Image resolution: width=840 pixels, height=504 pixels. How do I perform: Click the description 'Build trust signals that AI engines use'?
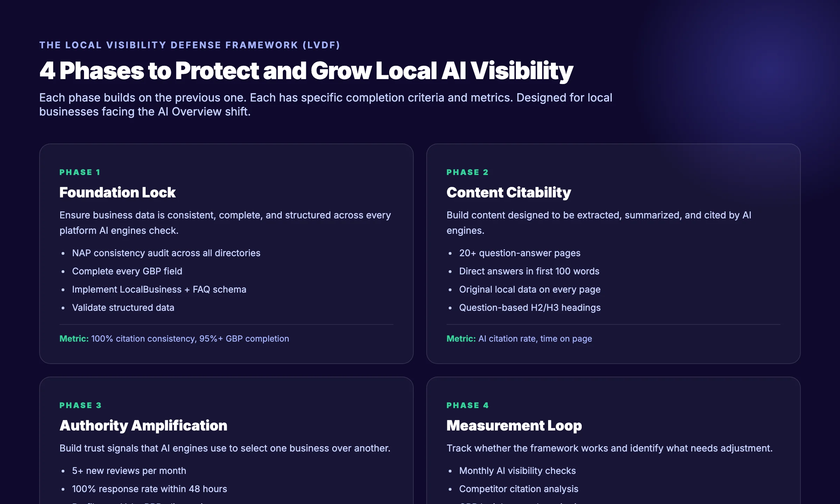[225, 448]
